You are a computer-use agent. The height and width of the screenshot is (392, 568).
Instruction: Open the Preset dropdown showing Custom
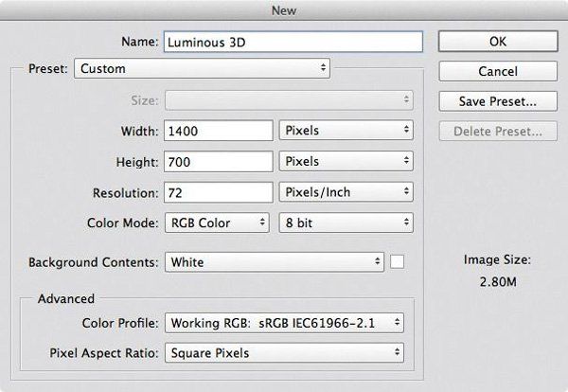[202, 68]
